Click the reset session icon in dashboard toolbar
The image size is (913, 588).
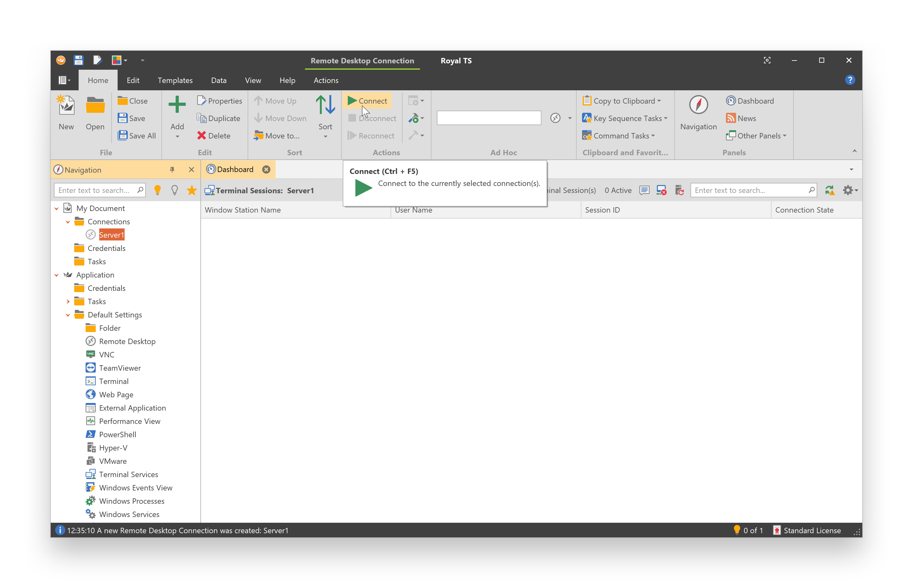pos(679,190)
